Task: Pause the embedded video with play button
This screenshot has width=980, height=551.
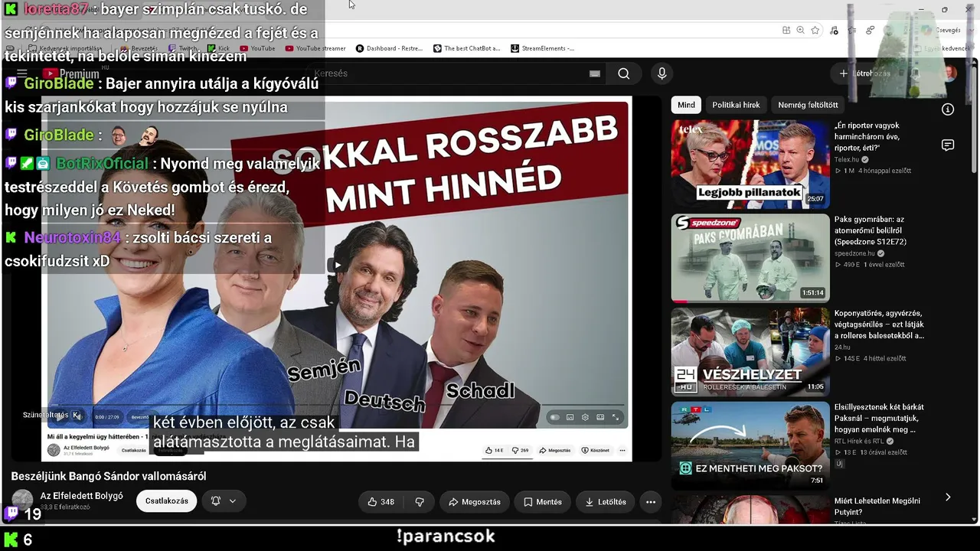Action: tap(61, 416)
